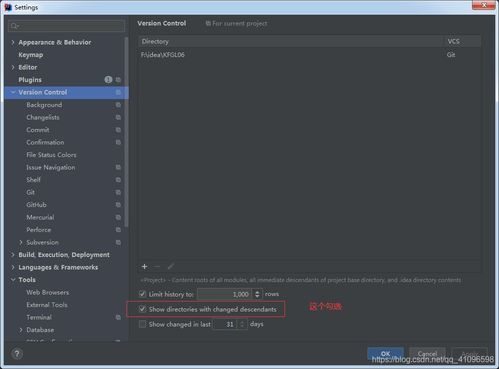Click the plus icon to add directory mapping
Viewport: 499px width, 369px height.
pos(144,266)
